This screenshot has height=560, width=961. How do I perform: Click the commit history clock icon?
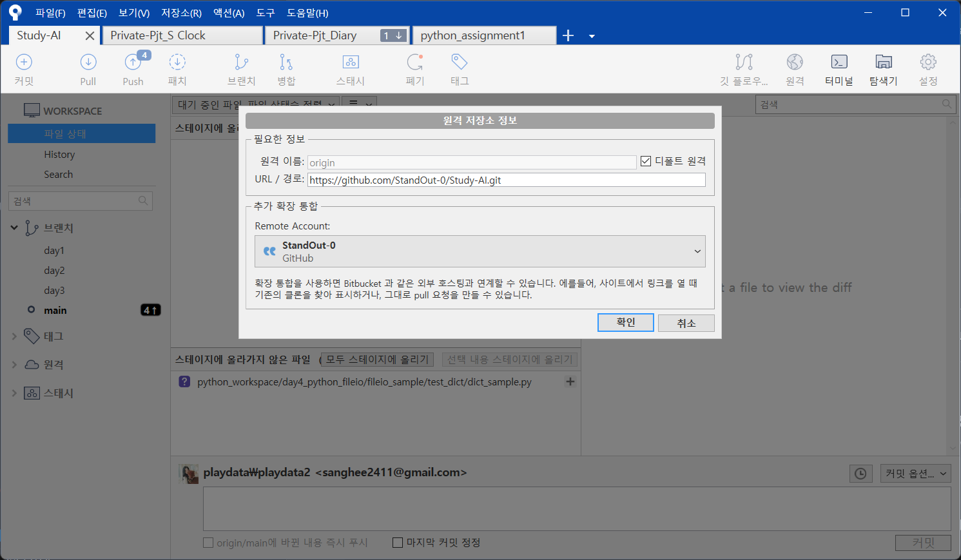(x=860, y=474)
